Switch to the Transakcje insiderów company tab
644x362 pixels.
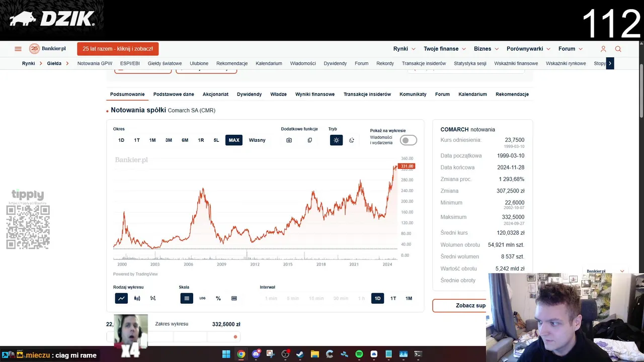pos(367,94)
